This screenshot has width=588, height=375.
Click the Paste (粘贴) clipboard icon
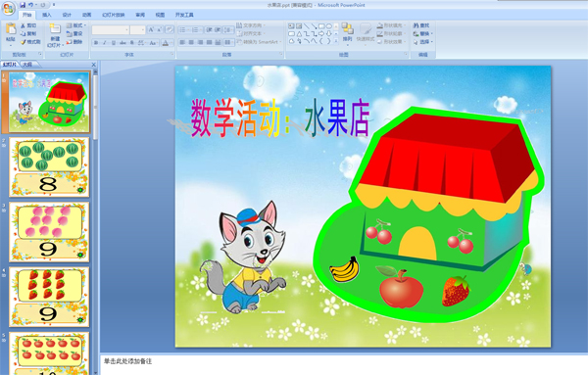coord(11,28)
